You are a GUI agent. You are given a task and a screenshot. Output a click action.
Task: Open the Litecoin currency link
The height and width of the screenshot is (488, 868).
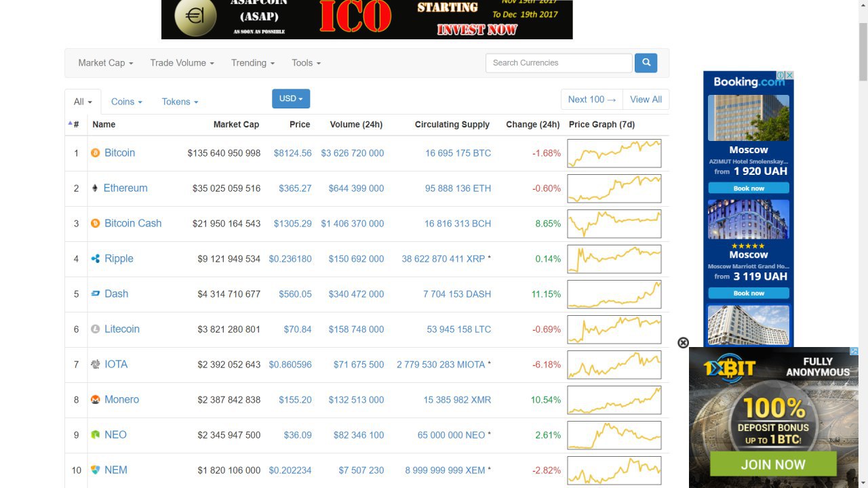122,329
